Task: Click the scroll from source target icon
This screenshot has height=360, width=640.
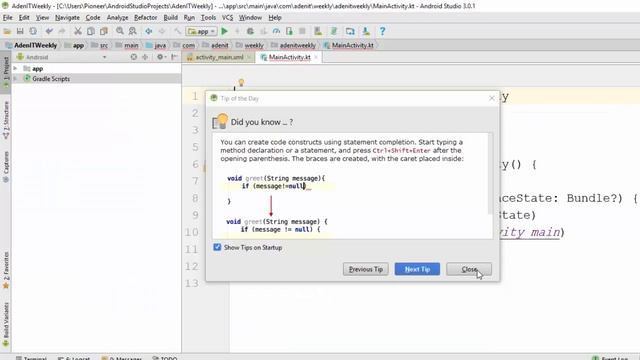Action: pyautogui.click(x=133, y=57)
